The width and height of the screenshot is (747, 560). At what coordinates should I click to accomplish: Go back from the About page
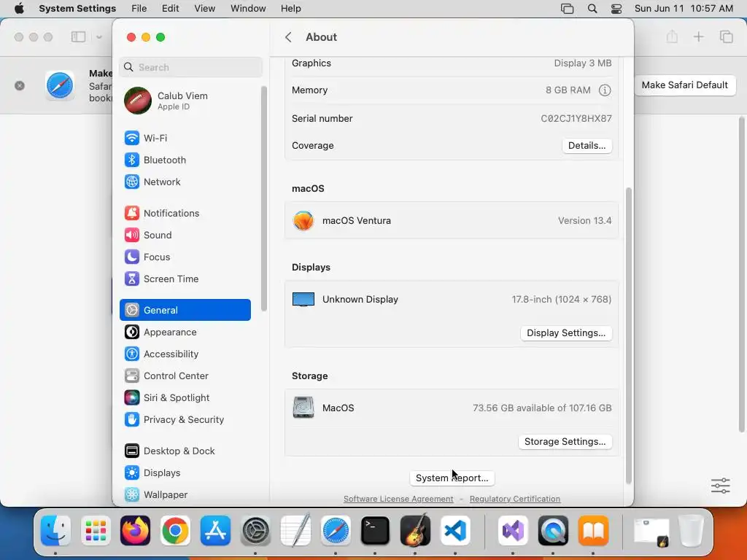288,37
